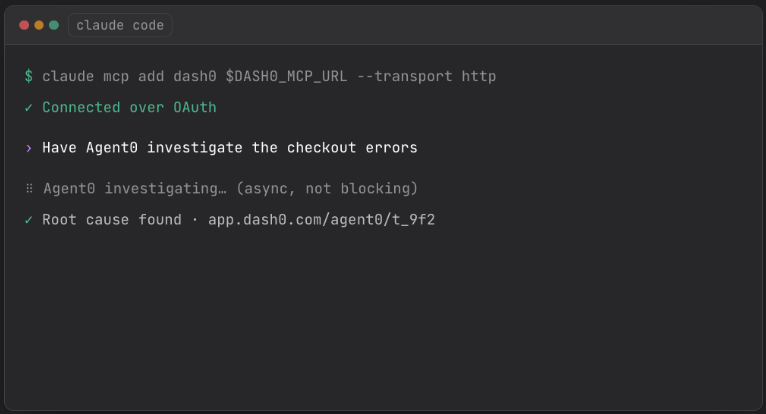Screen dimensions: 766x414
Task: Open the app.dash0.com/agent0/t_9f2 link
Action: pos(321,220)
